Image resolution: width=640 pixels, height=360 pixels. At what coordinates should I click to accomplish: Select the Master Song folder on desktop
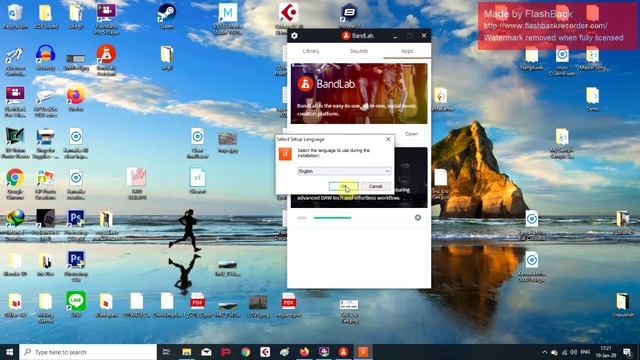point(592,58)
